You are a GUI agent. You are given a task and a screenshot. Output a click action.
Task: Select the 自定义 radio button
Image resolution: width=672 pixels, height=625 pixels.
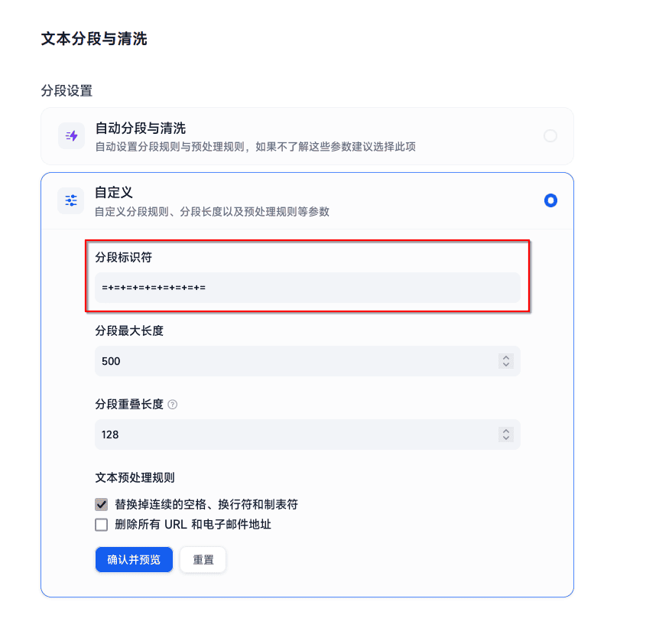(x=550, y=200)
